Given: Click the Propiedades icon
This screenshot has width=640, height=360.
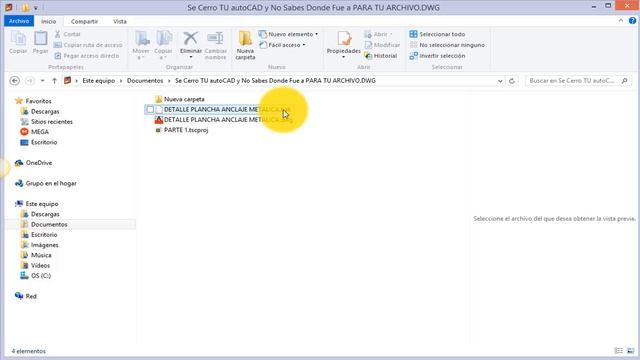Looking at the screenshot, I should tap(344, 39).
